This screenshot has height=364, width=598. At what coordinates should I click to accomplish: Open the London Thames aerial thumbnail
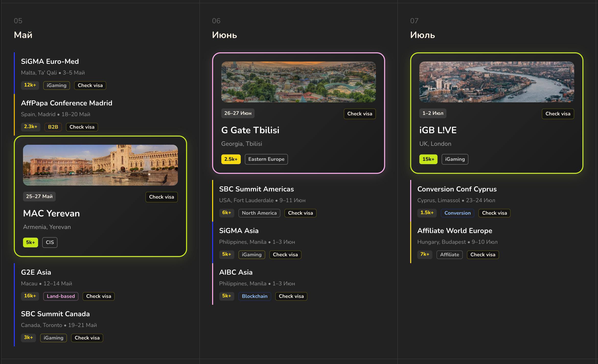click(x=497, y=82)
